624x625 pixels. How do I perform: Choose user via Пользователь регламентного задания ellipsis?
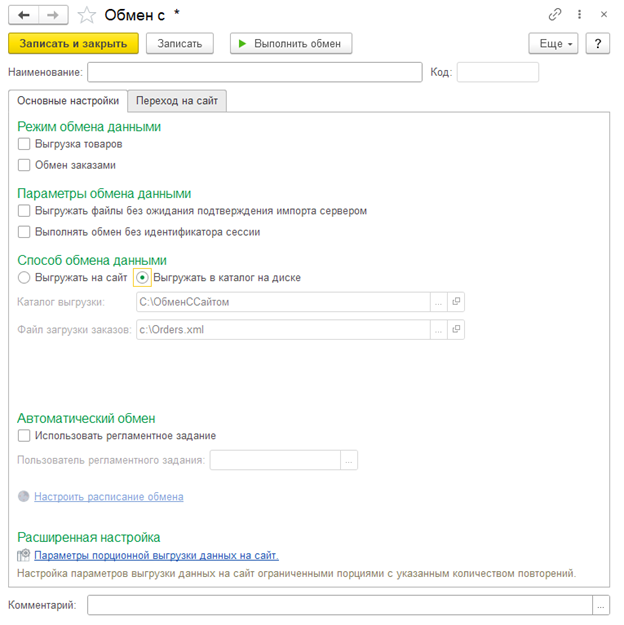(x=349, y=460)
